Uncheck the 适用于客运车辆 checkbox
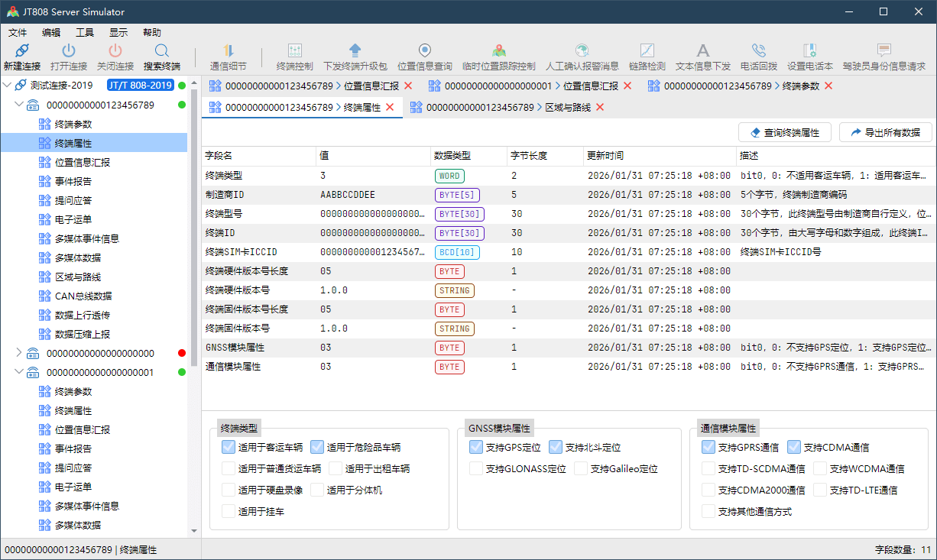Image resolution: width=937 pixels, height=560 pixels. [229, 447]
